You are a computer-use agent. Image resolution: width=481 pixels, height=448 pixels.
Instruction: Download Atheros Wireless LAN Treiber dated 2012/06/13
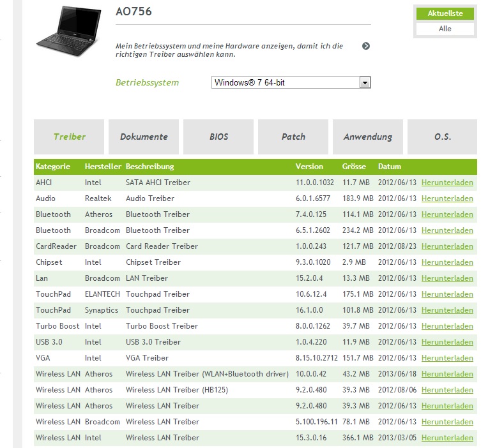point(447,406)
